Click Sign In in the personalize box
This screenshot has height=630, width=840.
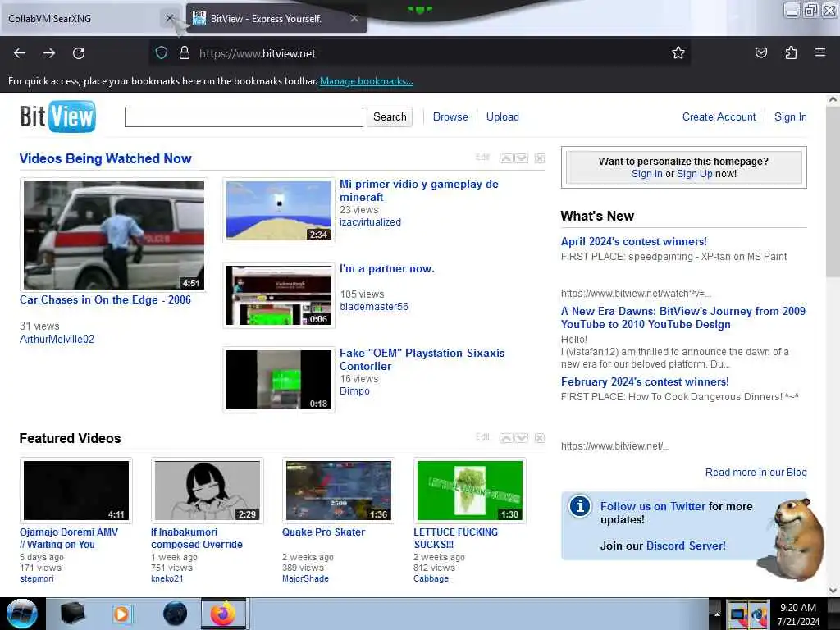646,174
